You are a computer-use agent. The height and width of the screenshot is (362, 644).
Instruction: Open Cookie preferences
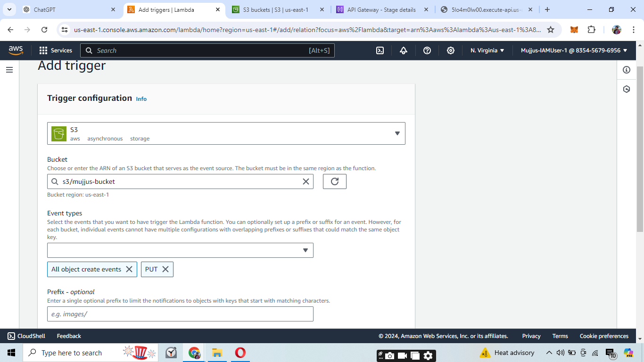604,336
